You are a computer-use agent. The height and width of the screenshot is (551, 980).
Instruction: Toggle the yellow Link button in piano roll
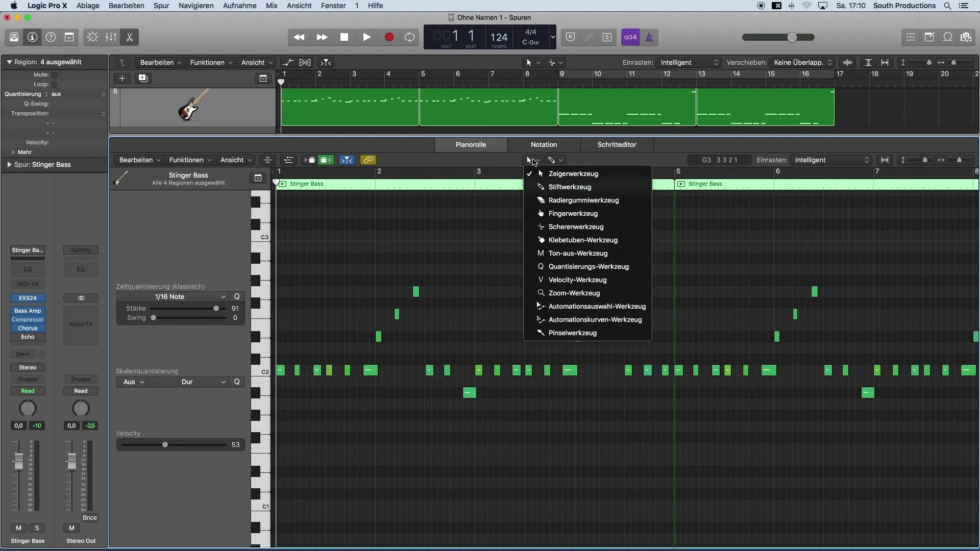pos(368,160)
